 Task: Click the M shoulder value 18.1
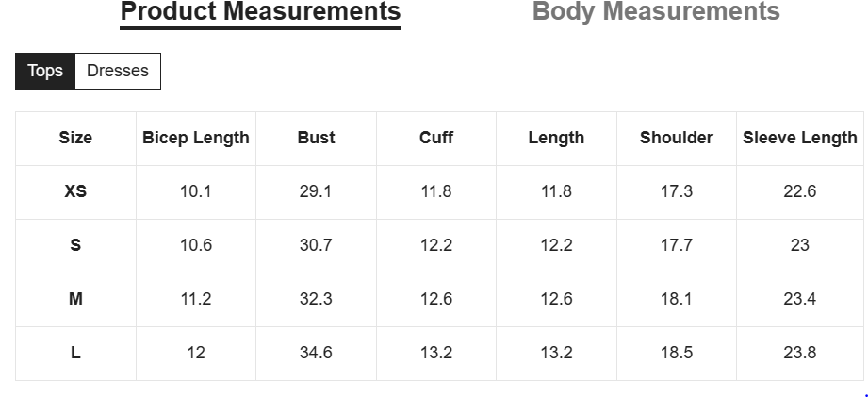677,299
